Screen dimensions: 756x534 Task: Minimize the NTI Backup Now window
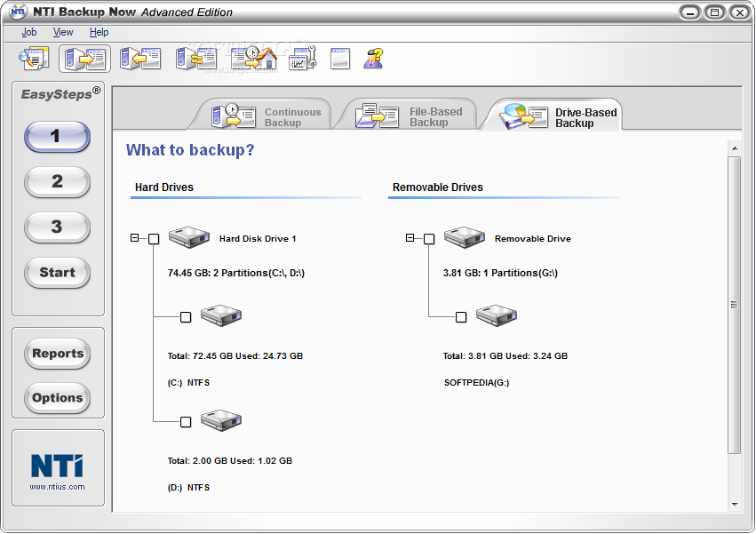click(x=690, y=12)
